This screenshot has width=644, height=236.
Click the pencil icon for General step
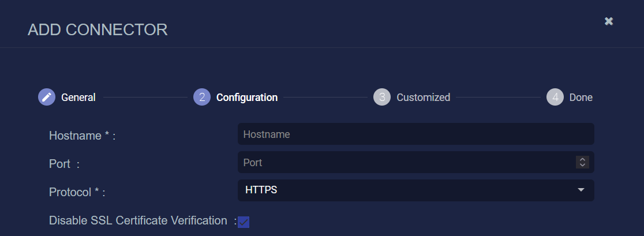[47, 98]
